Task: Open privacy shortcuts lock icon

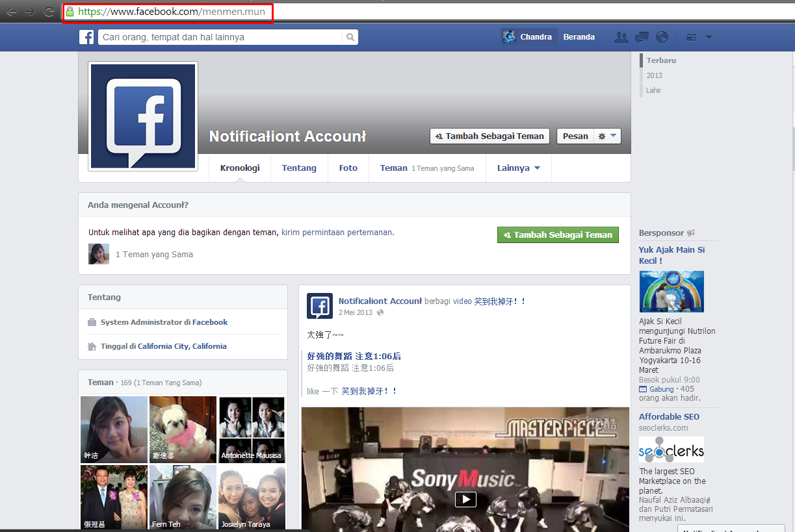Action: click(691, 38)
